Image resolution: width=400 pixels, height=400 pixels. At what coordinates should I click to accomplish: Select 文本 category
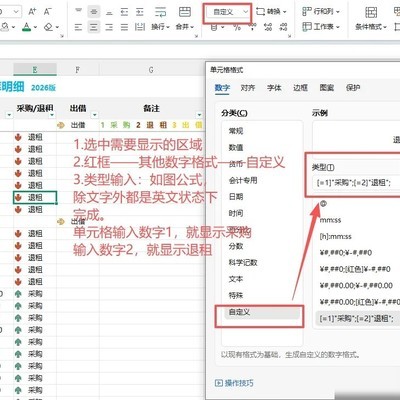click(x=236, y=279)
